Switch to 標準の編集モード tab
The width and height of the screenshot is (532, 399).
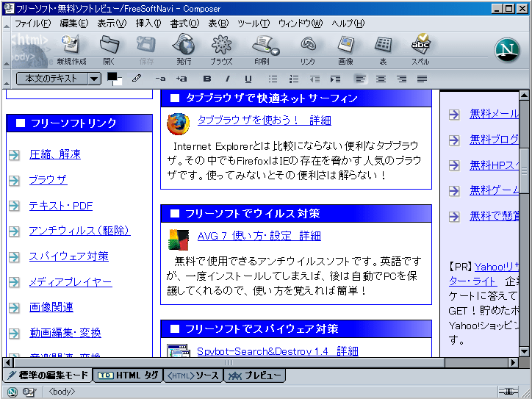[48, 375]
